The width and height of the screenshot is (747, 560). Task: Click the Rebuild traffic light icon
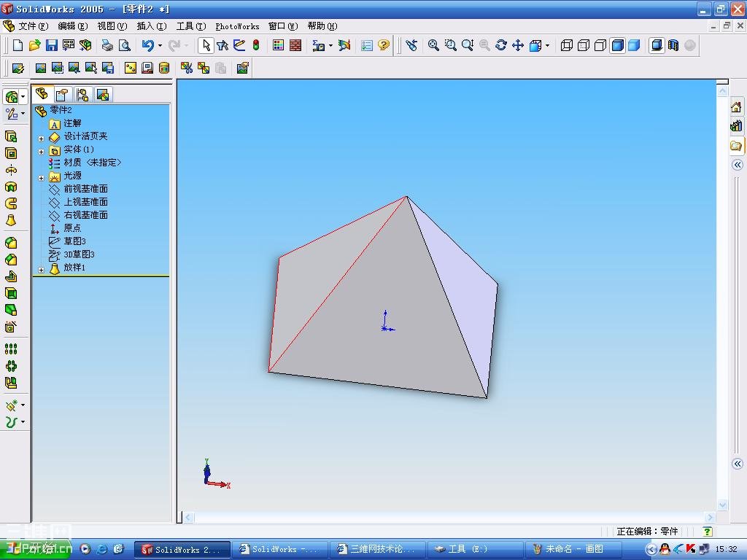256,45
